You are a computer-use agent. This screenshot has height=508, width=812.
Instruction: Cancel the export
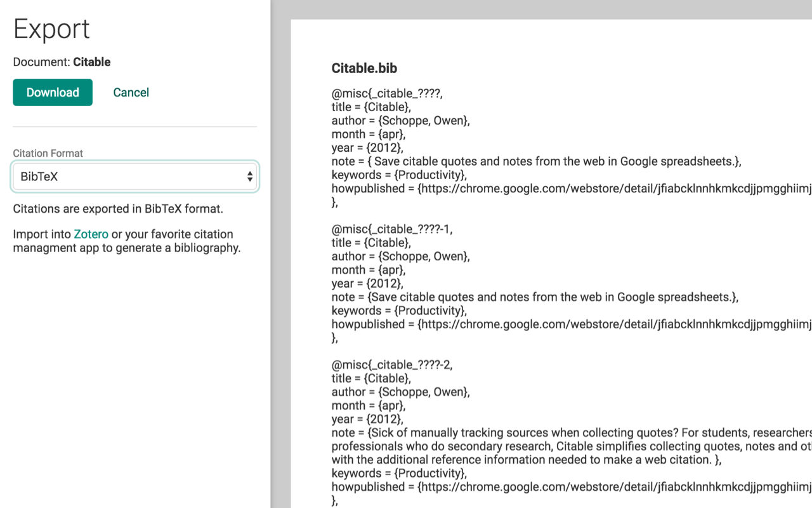131,92
